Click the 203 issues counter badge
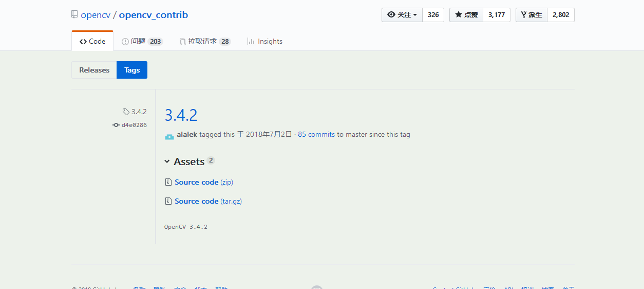The width and height of the screenshot is (644, 289). click(156, 42)
